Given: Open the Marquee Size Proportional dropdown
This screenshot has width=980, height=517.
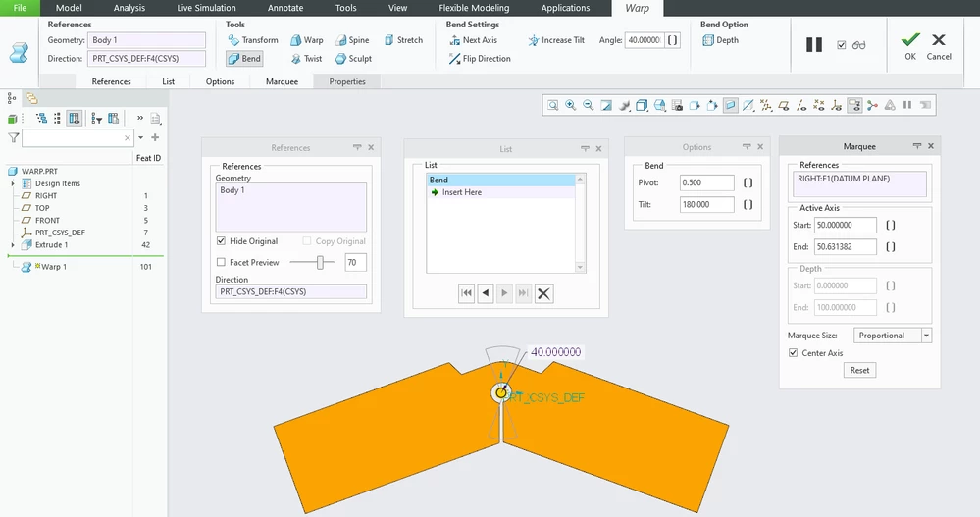Looking at the screenshot, I should click(926, 336).
